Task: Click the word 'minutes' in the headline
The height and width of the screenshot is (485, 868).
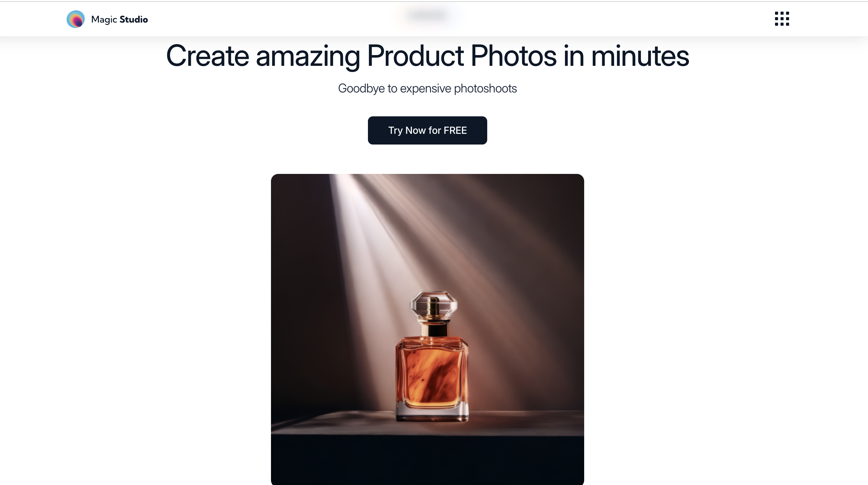Action: [x=640, y=56]
